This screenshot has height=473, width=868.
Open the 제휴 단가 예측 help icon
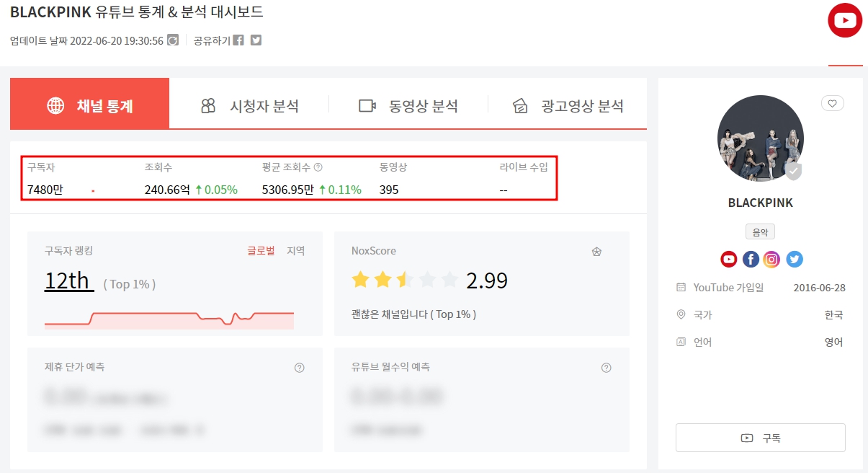(x=300, y=367)
